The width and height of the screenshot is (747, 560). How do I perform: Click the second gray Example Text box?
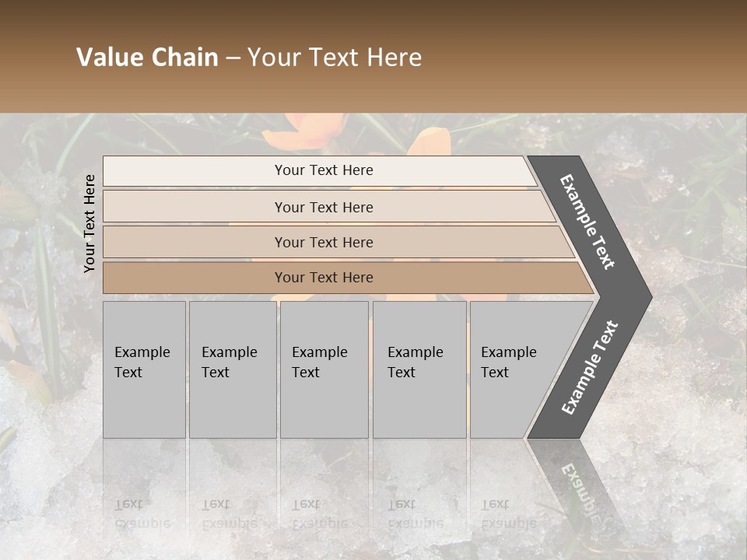(x=233, y=369)
